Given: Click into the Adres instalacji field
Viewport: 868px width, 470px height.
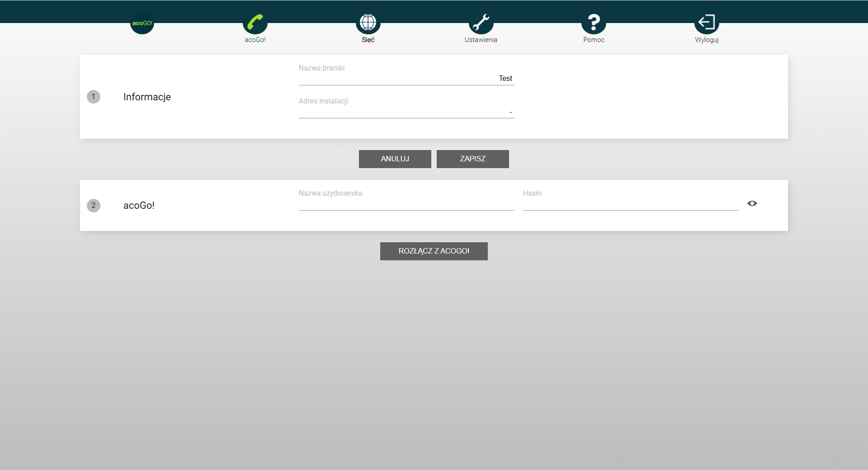Looking at the screenshot, I should coord(406,112).
